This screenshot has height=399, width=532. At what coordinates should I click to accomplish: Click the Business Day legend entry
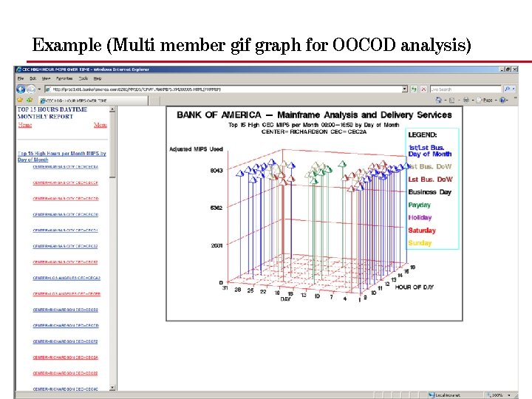[x=430, y=192]
